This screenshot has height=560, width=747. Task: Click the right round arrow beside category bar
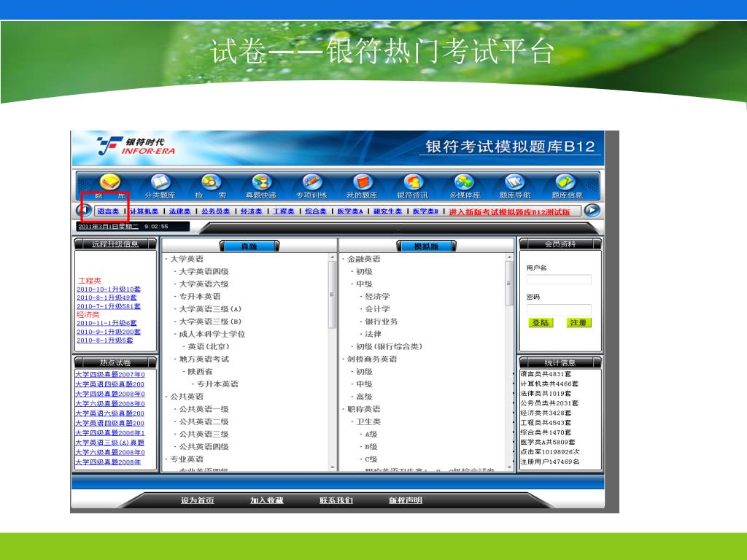point(592,210)
